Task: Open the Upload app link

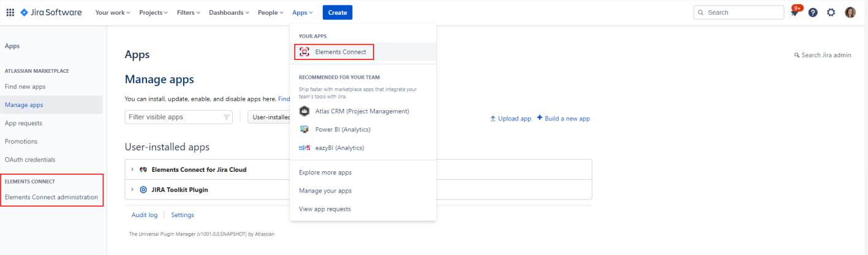Action: point(510,119)
